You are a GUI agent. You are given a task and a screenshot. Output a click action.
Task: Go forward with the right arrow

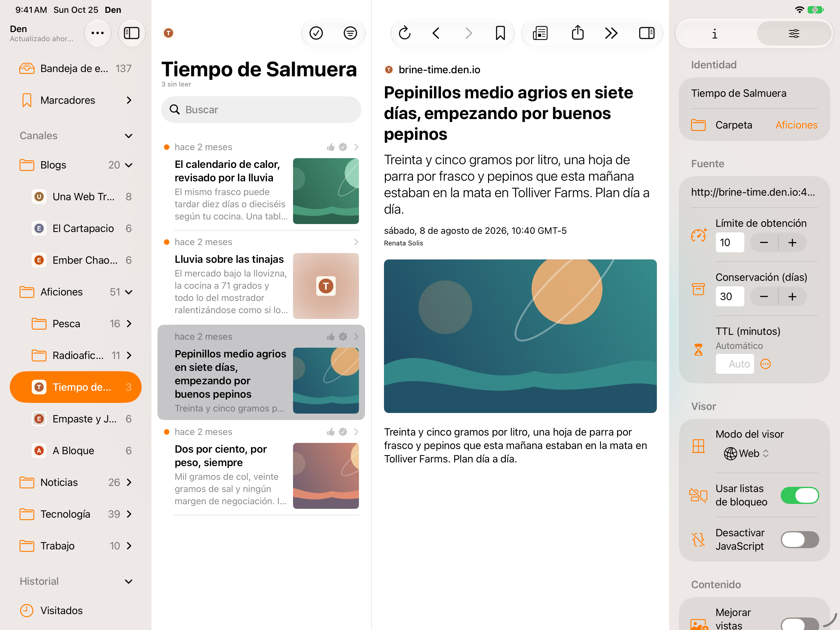pyautogui.click(x=469, y=33)
